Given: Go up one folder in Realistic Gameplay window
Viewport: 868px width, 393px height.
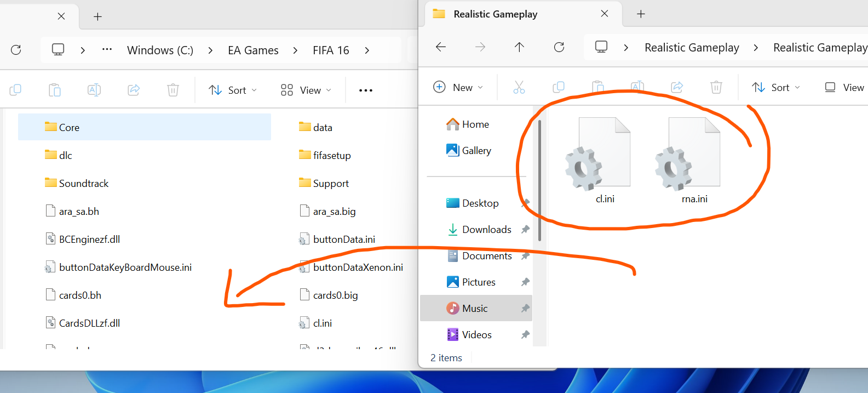Looking at the screenshot, I should coord(519,47).
